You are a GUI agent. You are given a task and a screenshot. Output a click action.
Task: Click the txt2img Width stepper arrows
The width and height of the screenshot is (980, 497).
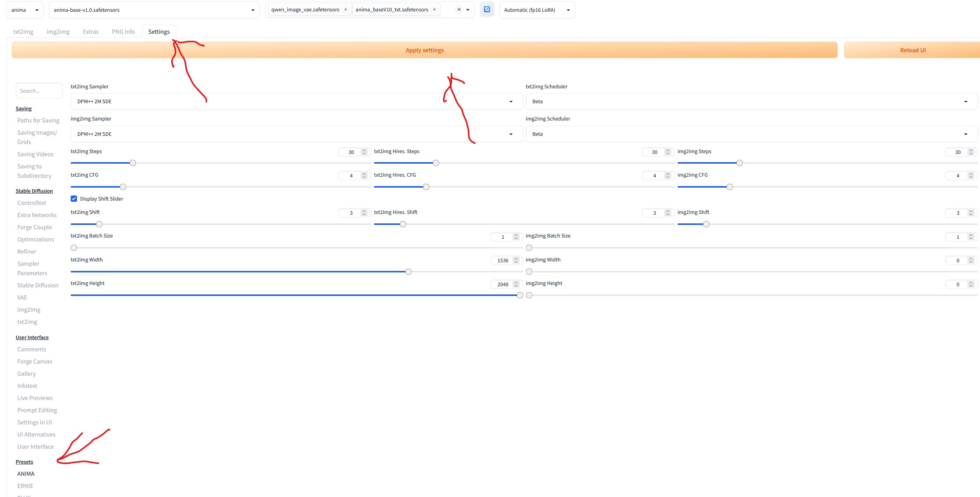[x=516, y=260]
